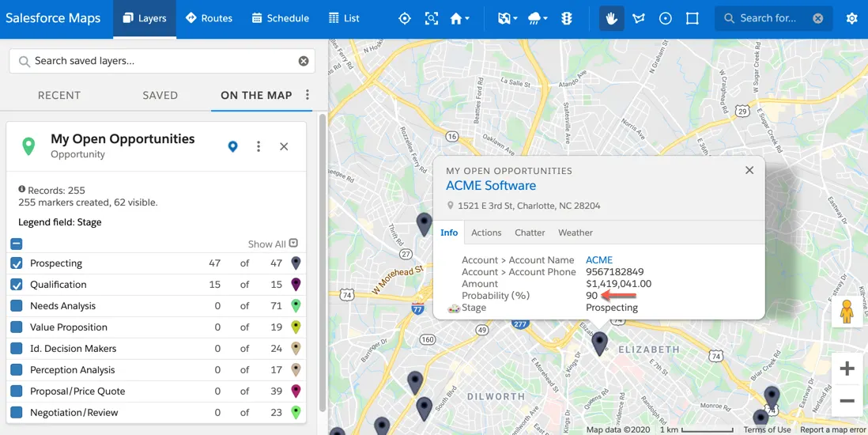Click the Street View pegman icon

(847, 312)
